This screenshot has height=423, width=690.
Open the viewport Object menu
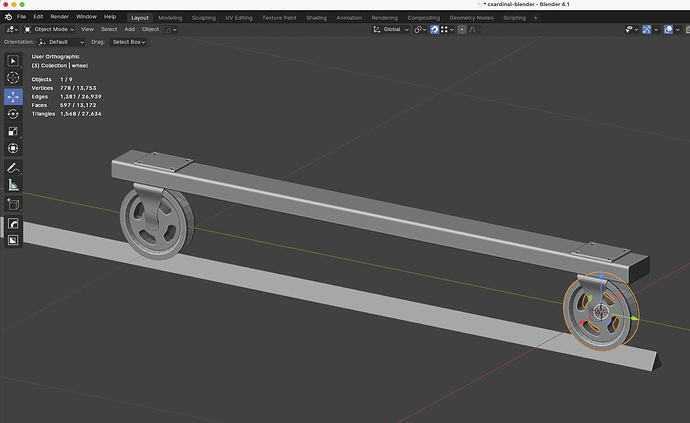[x=150, y=29]
